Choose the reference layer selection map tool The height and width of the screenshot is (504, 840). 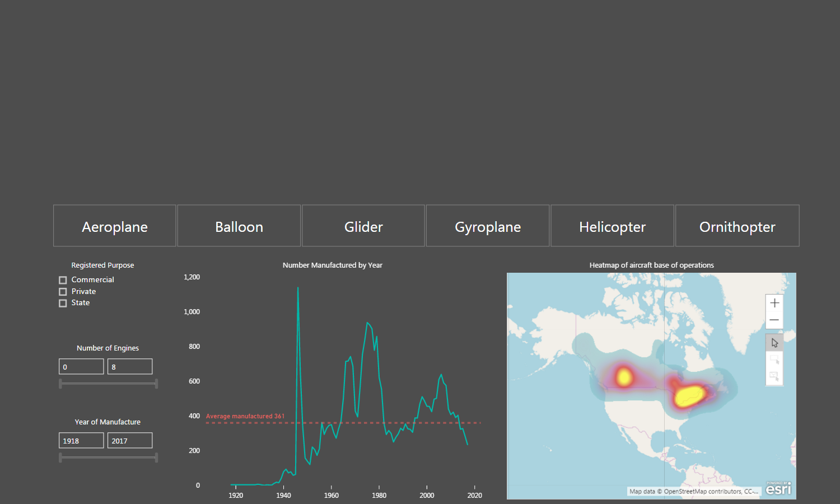coord(774,376)
